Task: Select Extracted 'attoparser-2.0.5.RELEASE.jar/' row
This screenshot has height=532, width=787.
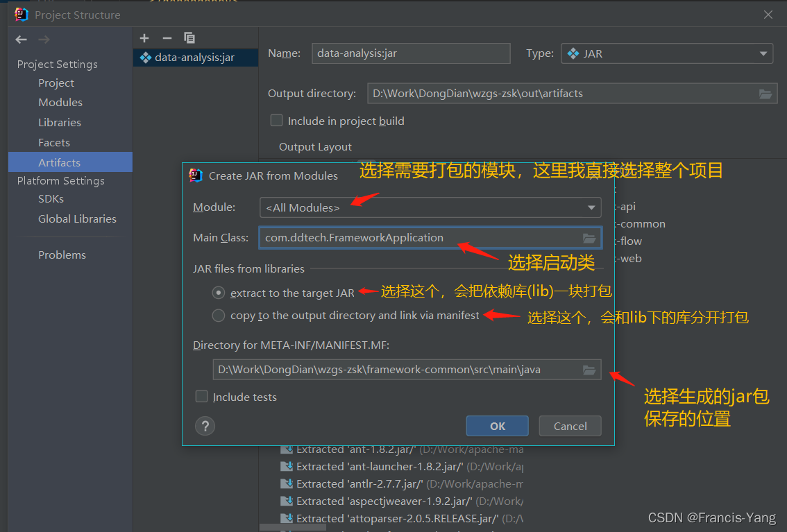Action: (x=402, y=518)
